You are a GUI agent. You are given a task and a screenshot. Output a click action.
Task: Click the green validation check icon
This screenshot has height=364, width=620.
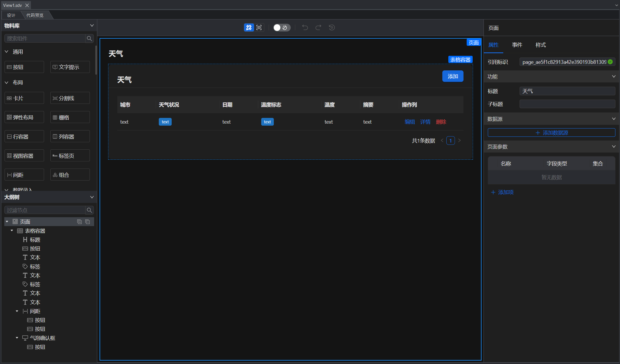point(610,62)
